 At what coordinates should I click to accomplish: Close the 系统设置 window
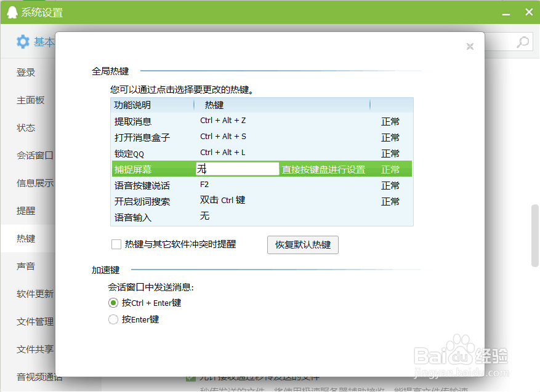point(529,12)
